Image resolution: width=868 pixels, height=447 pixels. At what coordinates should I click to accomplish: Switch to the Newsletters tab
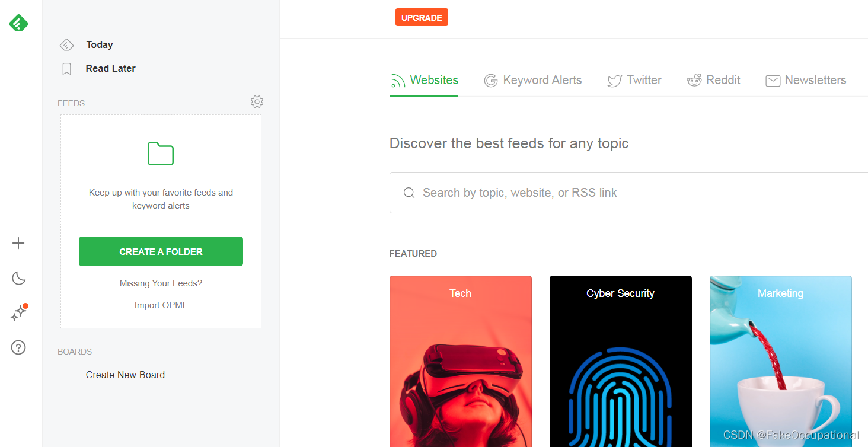click(x=806, y=81)
